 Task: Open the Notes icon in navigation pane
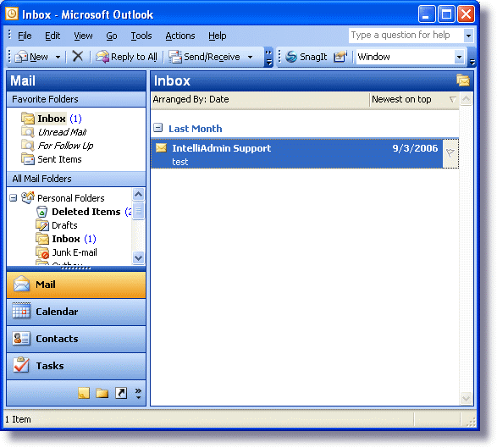click(x=84, y=393)
